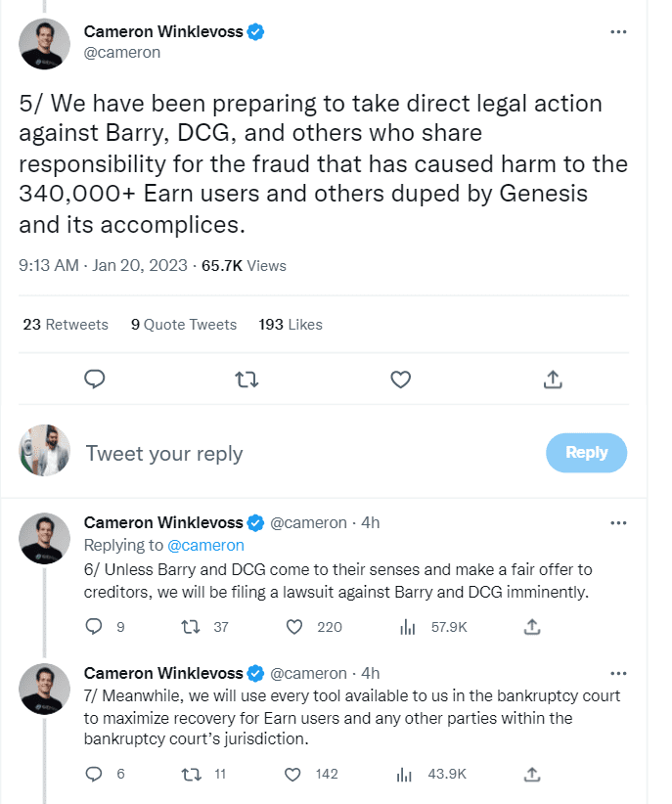
Task: View analytics on tweet 6
Action: tap(408, 626)
